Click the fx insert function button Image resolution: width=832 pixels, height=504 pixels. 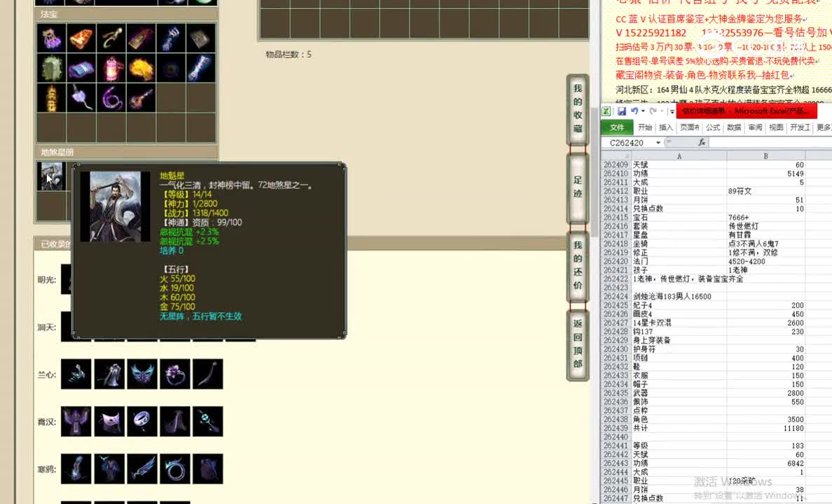click(702, 143)
